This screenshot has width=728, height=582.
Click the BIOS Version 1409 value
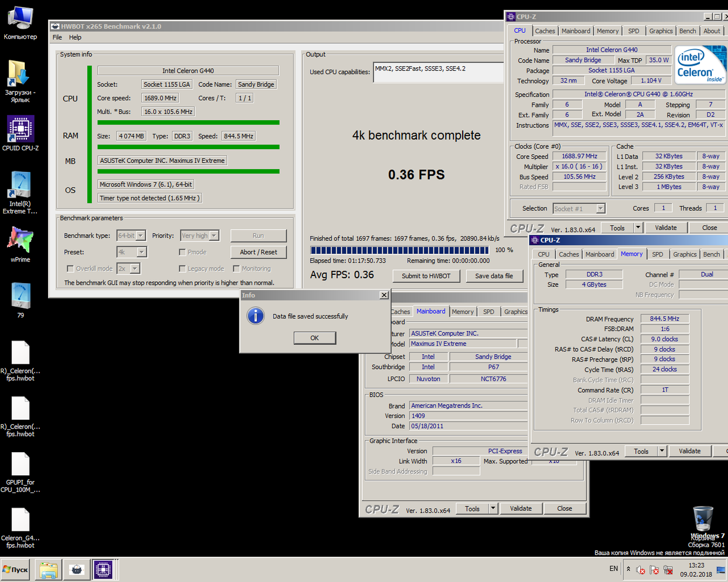[x=468, y=416]
